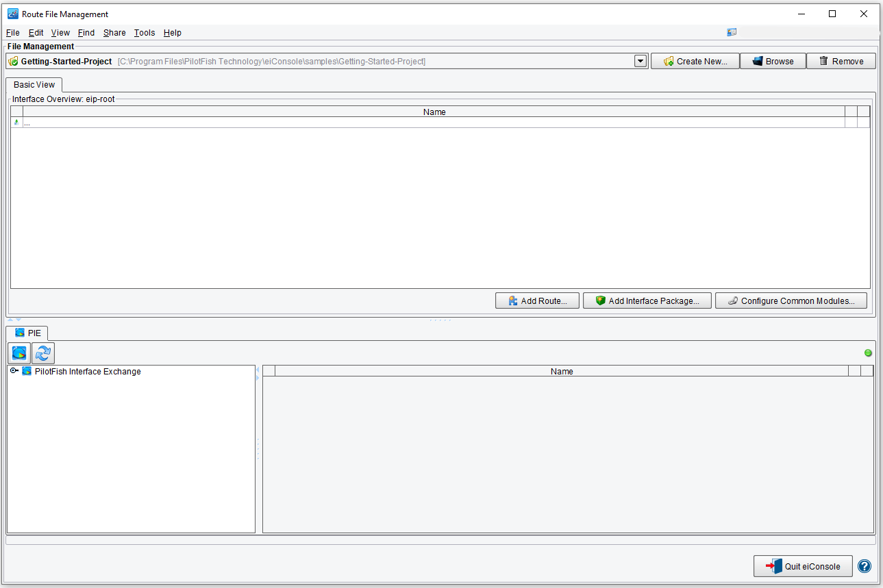The height and width of the screenshot is (588, 883).
Task: Click the Add Route... button
Action: (537, 301)
